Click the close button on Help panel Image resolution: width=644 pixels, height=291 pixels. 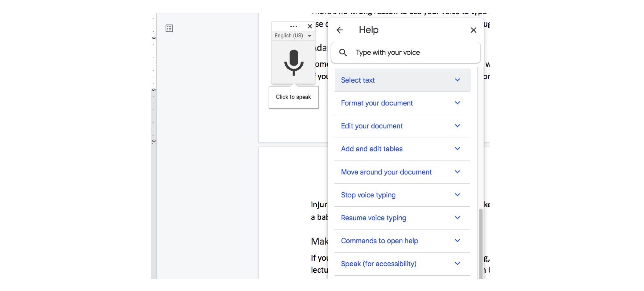tap(473, 29)
